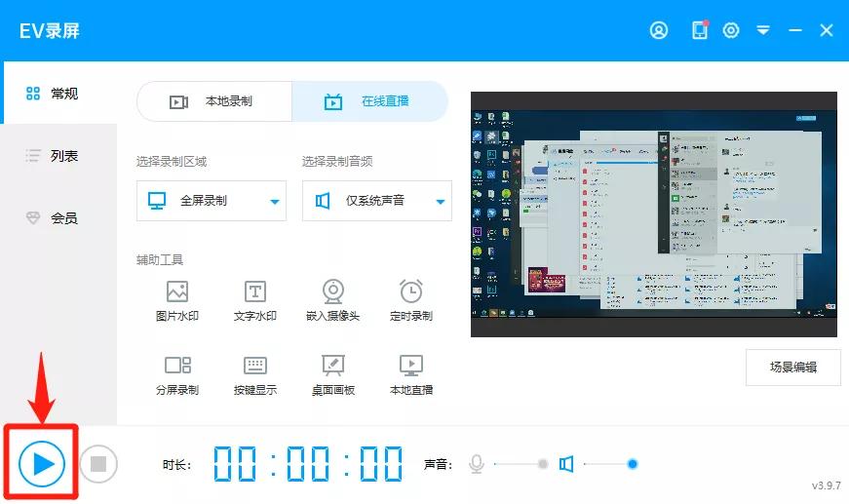This screenshot has height=504, width=849.
Task: Open the 嵌入摄像头 tool
Action: click(333, 301)
